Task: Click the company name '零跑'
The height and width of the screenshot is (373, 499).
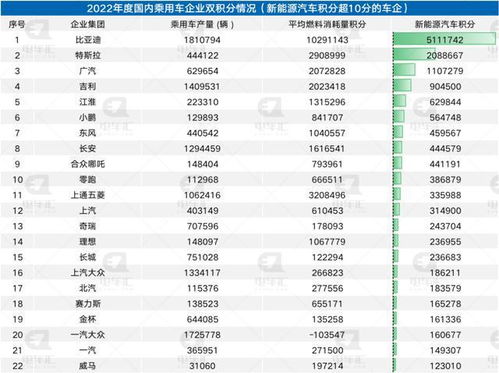Action: coord(88,180)
